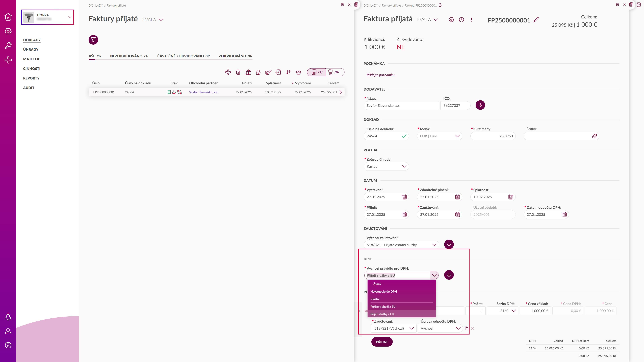Open the search magnifier in left rail
Image resolution: width=644 pixels, height=362 pixels.
8,45
